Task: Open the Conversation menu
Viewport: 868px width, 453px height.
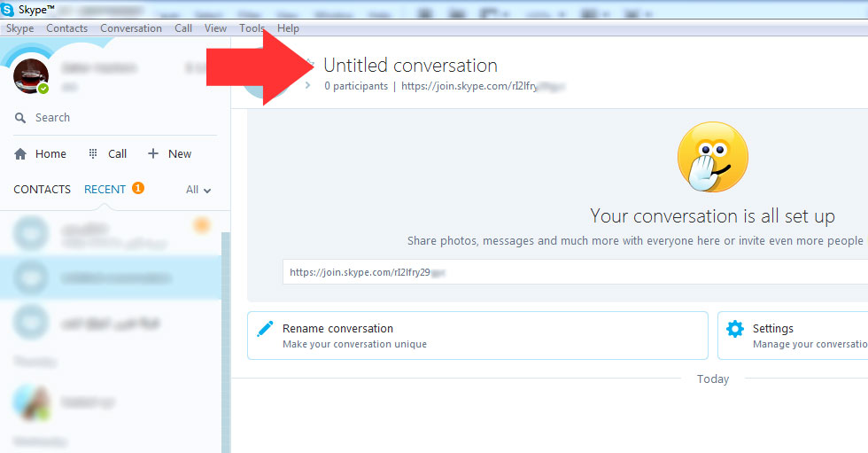Action: 131,28
